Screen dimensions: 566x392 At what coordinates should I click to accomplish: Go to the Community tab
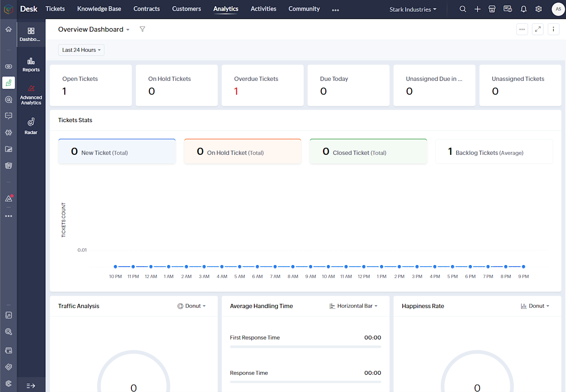click(x=304, y=9)
